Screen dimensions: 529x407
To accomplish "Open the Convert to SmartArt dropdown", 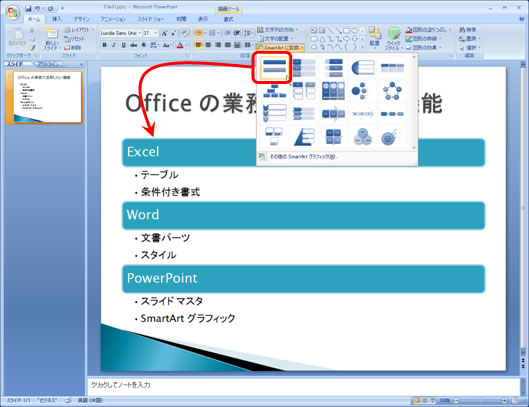I will [x=280, y=48].
